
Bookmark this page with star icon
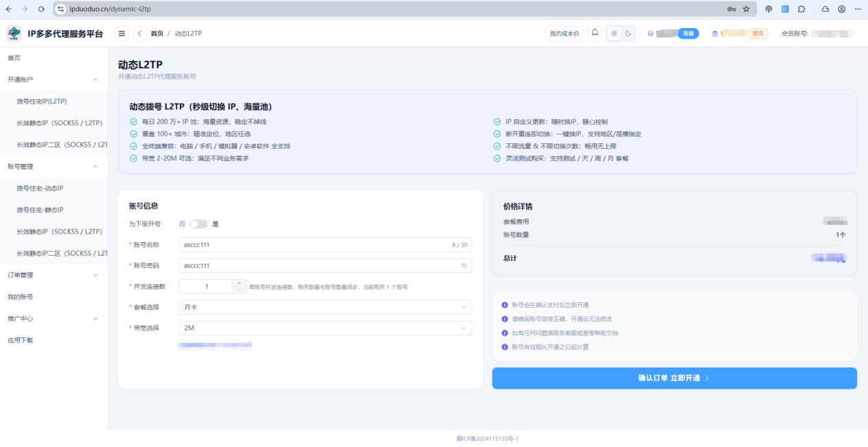tap(746, 9)
